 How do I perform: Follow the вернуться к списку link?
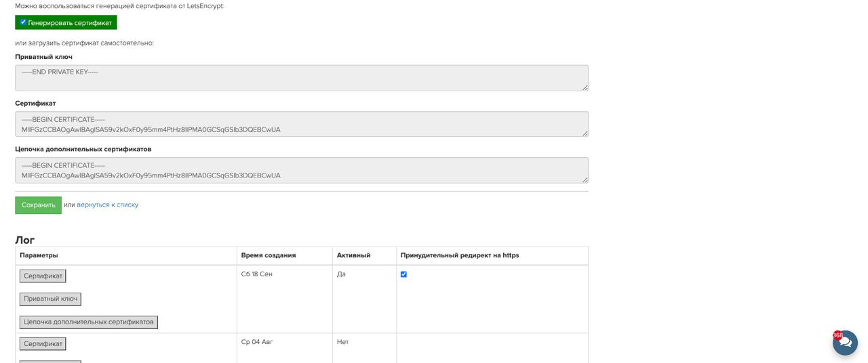click(107, 205)
